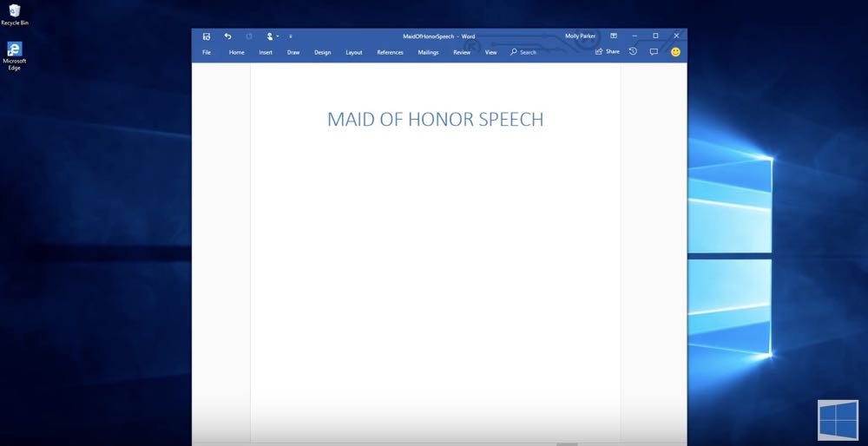Click the MAID OF HONOR SPEECH heading
868x446 pixels.
coord(435,120)
